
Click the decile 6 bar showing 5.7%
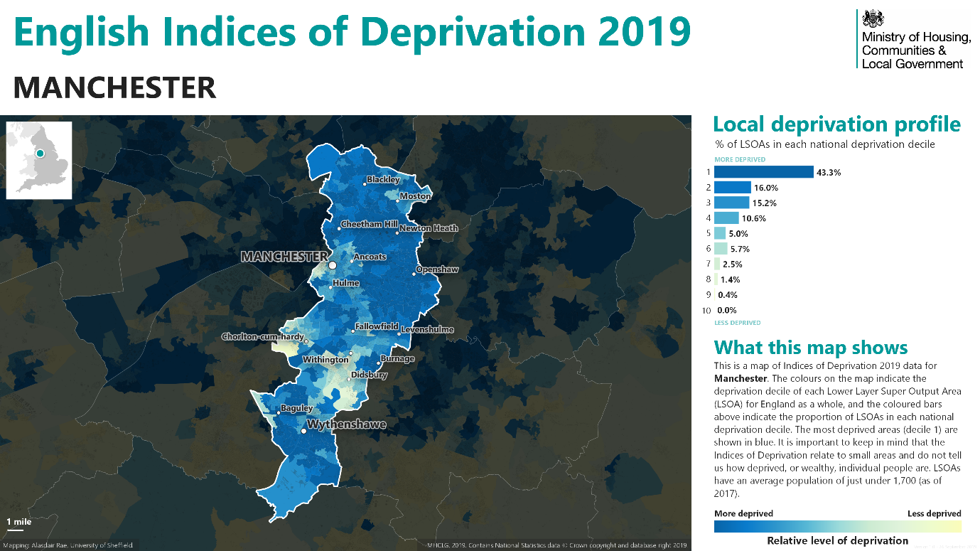(x=720, y=249)
